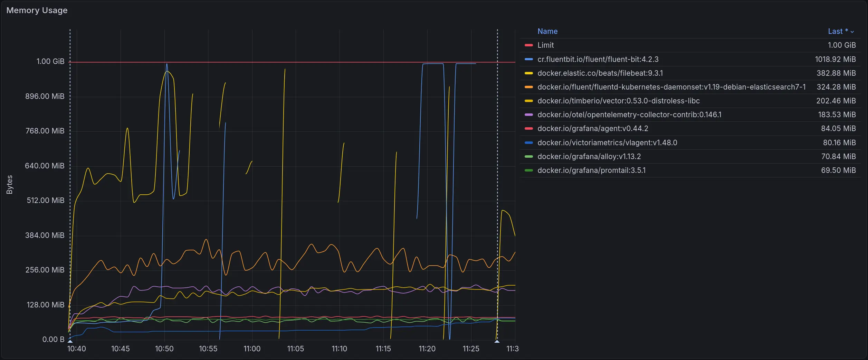Select the docker.io/grafana/alloy:v1.13.2 legend name
This screenshot has height=360, width=868.
tap(589, 156)
